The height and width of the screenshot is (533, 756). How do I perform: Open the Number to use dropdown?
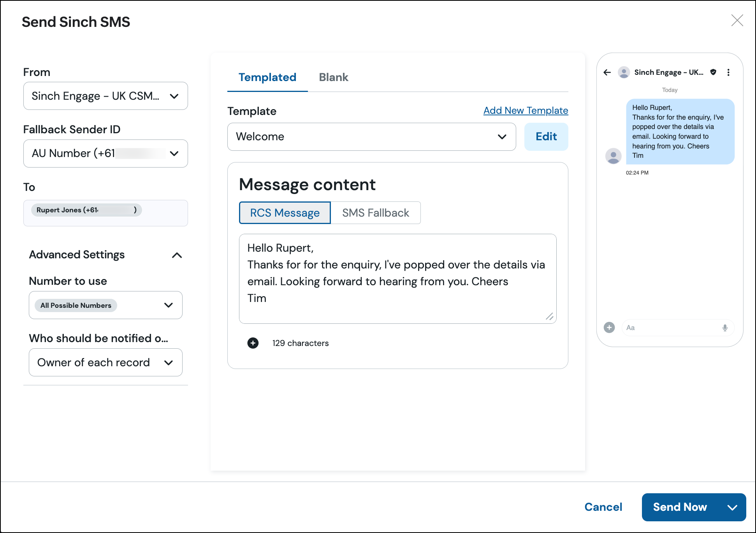point(105,305)
